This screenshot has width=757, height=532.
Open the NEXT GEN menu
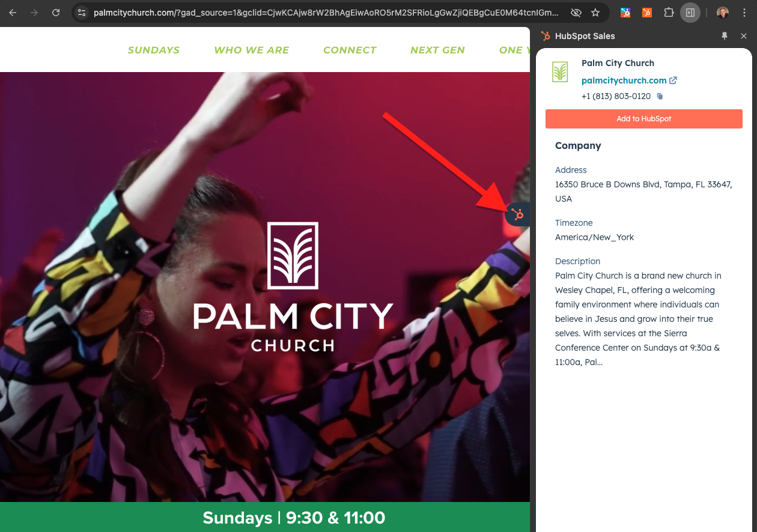(x=437, y=50)
